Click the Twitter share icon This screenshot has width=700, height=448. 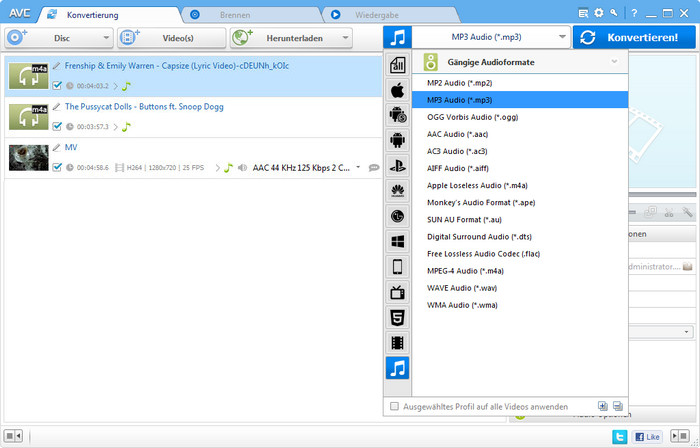click(619, 436)
